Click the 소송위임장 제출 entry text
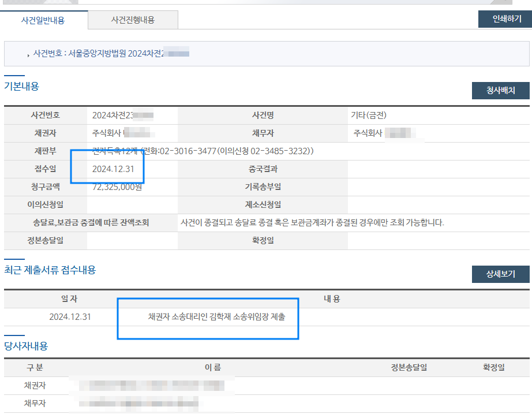 216,316
